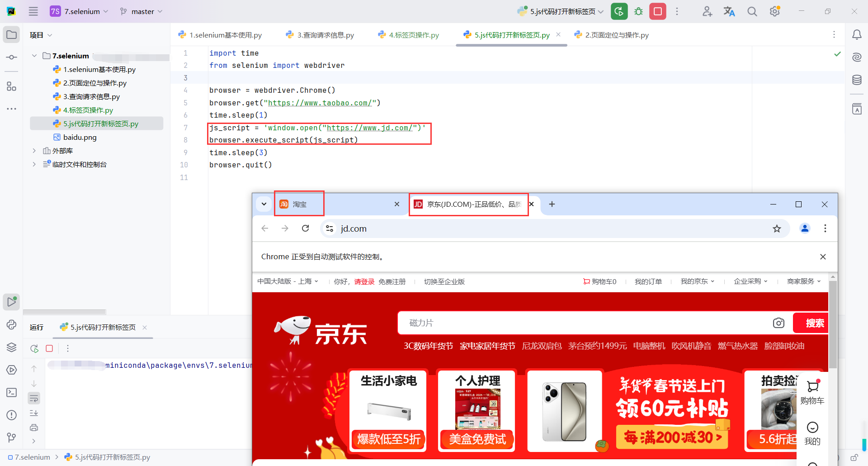Bookmark jd.com with the star icon
Image resolution: width=868 pixels, height=466 pixels.
click(777, 228)
